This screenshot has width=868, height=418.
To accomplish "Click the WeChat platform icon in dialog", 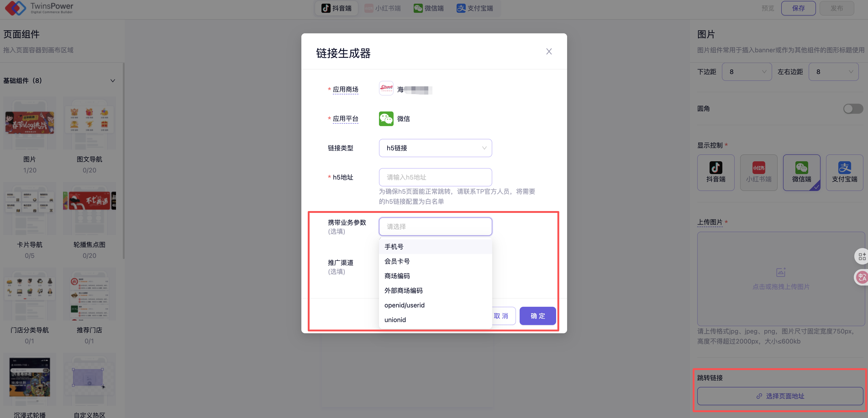I will pos(386,119).
